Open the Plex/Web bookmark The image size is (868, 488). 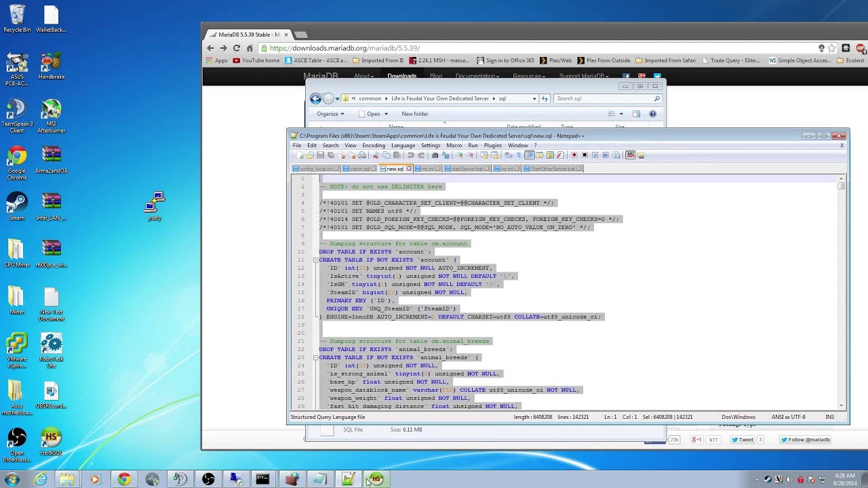point(555,60)
